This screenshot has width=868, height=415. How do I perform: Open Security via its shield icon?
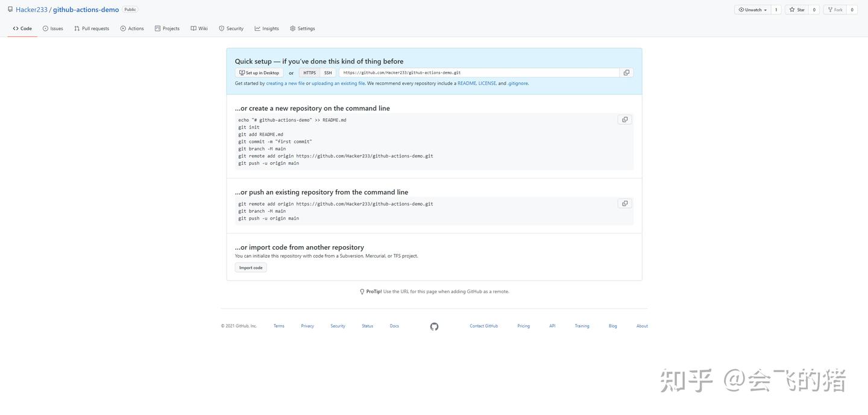(222, 28)
